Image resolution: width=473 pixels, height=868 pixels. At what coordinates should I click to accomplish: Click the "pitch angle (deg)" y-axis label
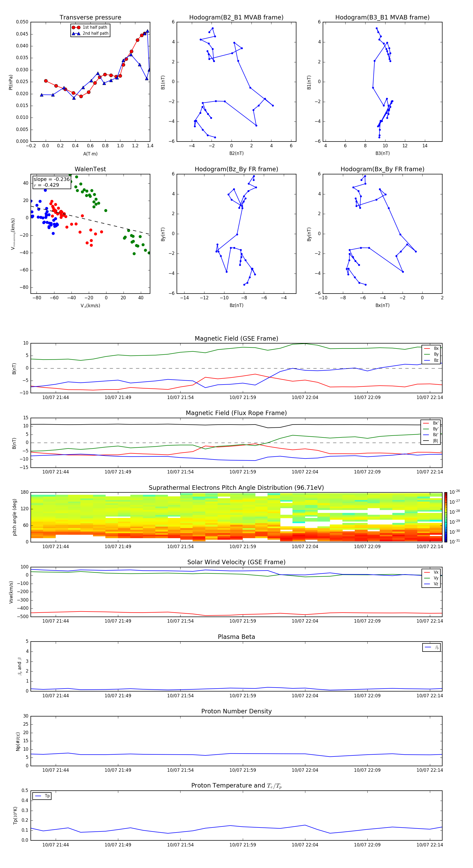click(14, 517)
